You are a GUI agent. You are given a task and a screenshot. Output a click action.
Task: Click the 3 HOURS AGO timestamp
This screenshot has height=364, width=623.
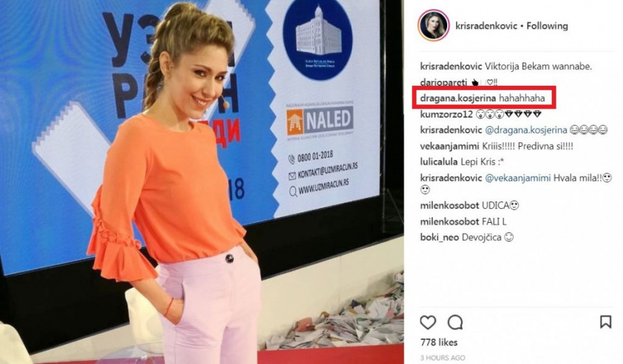(442, 358)
